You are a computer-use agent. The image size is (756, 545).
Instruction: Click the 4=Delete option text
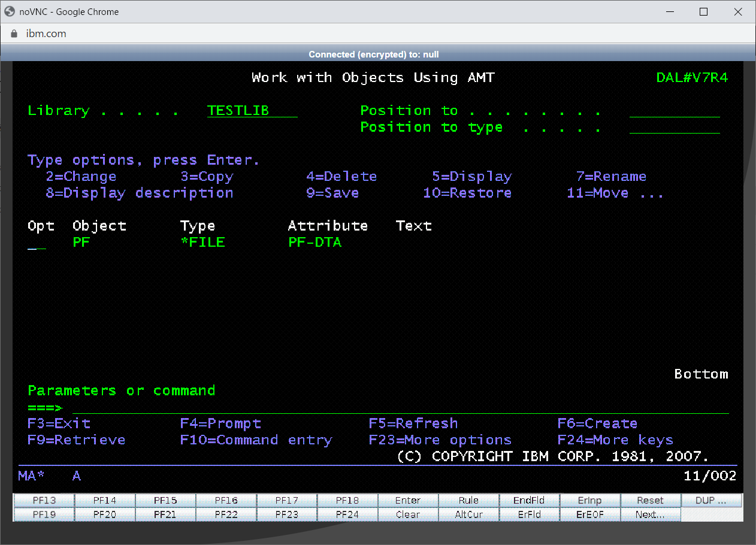pyautogui.click(x=341, y=177)
